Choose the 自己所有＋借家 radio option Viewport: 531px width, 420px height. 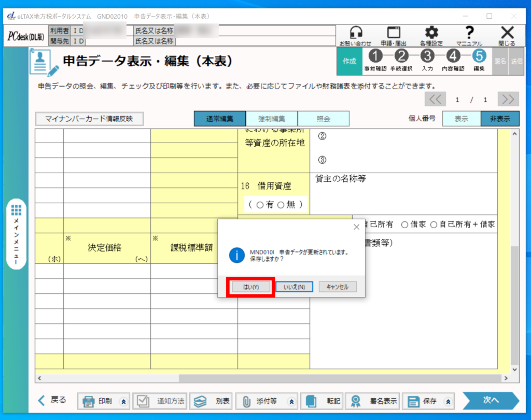click(434, 225)
